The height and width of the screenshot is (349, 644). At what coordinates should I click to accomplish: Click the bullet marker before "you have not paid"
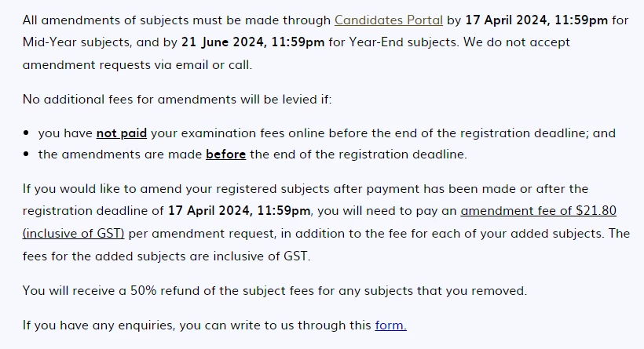[26, 133]
